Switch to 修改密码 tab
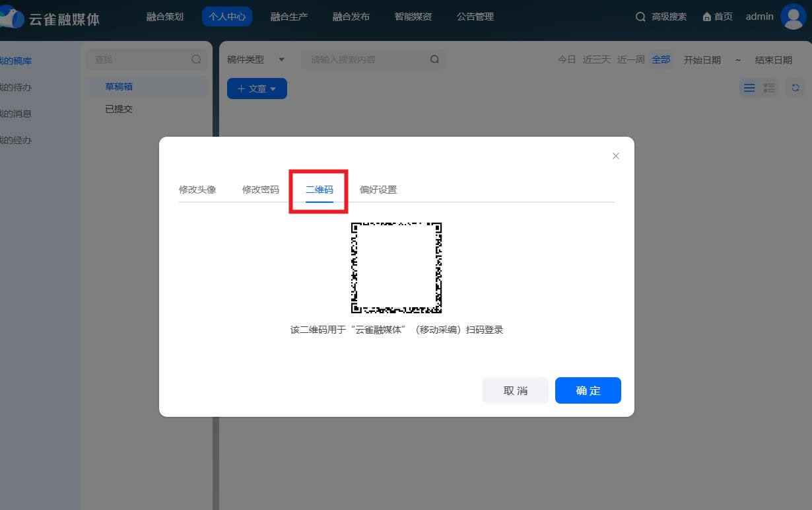The width and height of the screenshot is (812, 510). click(x=260, y=190)
